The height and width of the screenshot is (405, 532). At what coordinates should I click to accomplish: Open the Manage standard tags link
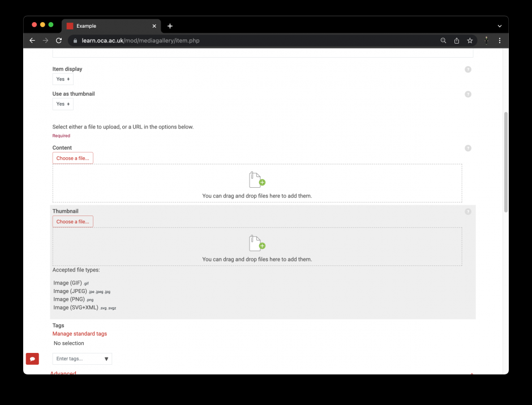(x=80, y=334)
